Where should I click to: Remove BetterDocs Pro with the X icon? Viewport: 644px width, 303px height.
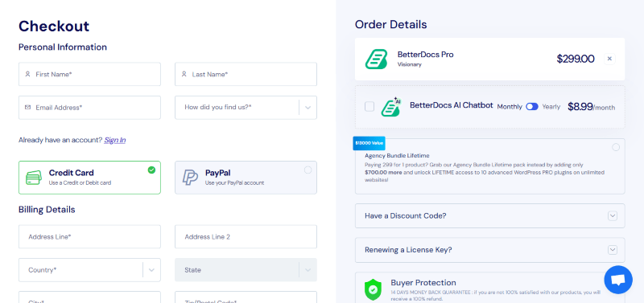tap(609, 59)
